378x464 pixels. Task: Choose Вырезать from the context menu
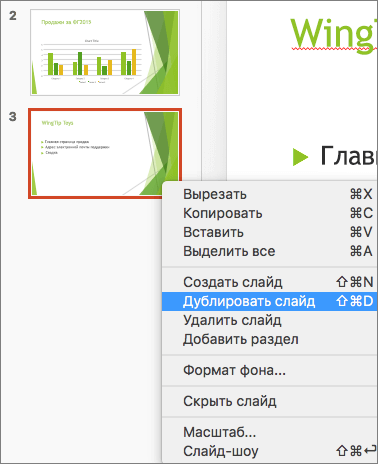(269, 194)
